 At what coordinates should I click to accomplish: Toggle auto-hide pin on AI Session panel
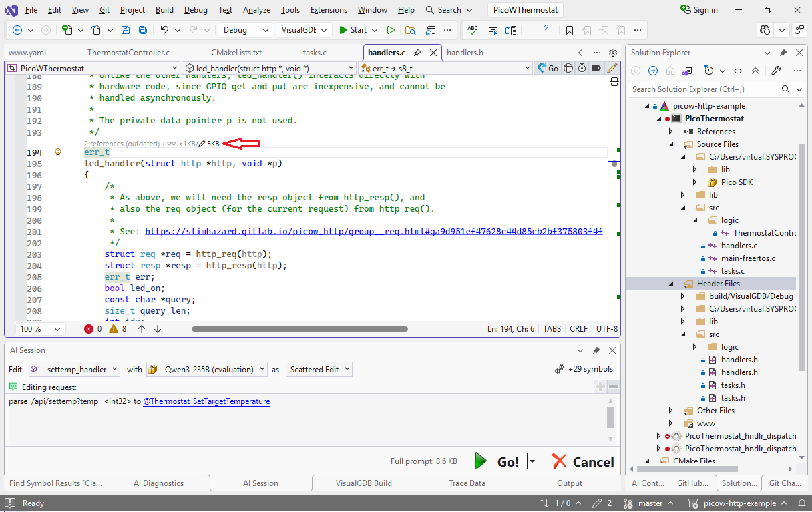tap(596, 350)
